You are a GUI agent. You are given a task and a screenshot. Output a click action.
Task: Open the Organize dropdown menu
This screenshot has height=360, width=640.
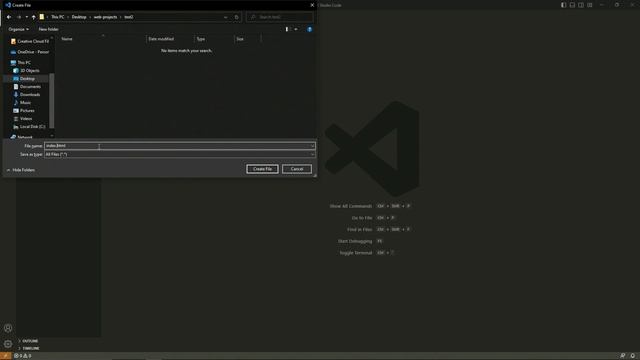point(18,29)
